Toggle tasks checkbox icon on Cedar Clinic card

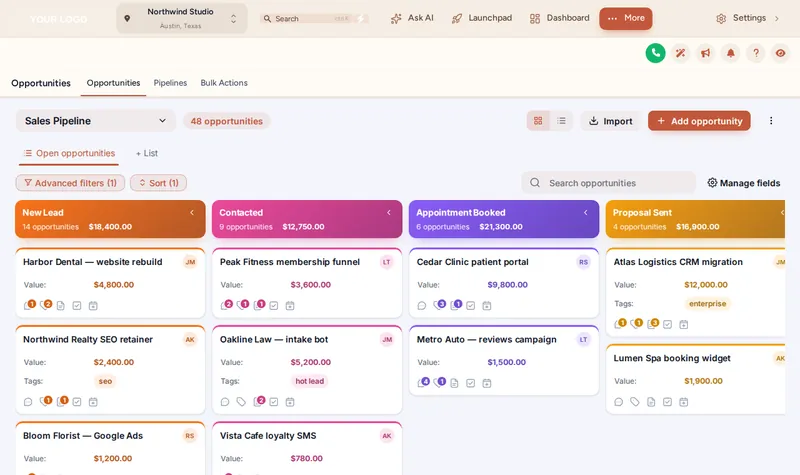tap(471, 306)
